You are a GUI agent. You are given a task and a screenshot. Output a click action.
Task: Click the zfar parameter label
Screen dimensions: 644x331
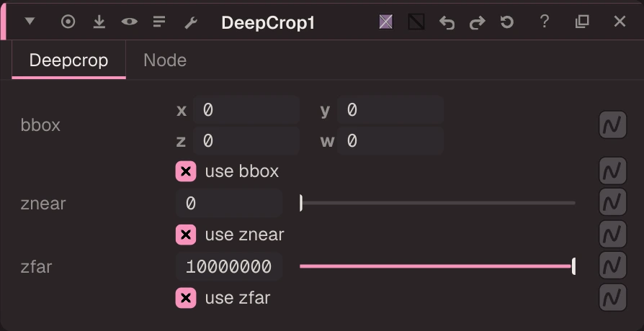click(36, 267)
